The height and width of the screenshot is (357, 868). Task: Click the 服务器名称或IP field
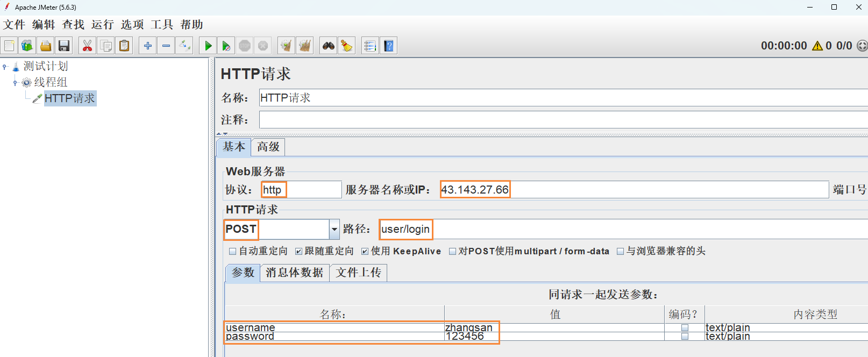pos(634,190)
